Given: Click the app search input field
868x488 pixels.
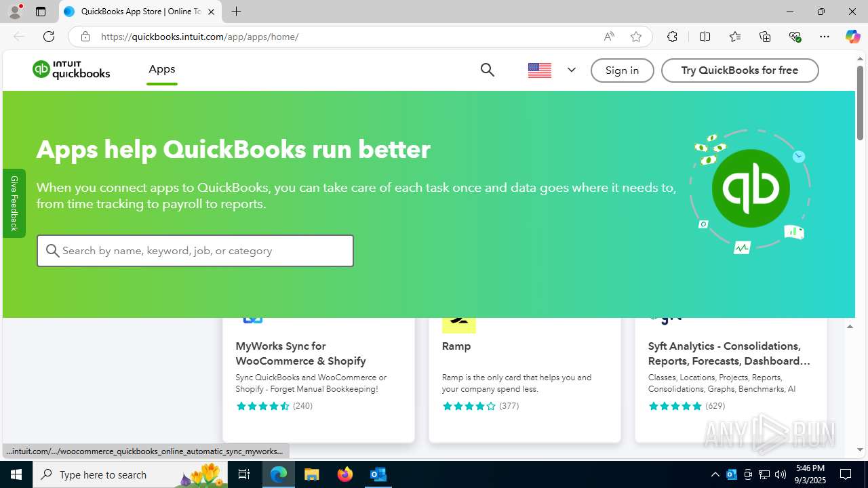Looking at the screenshot, I should click(195, 251).
